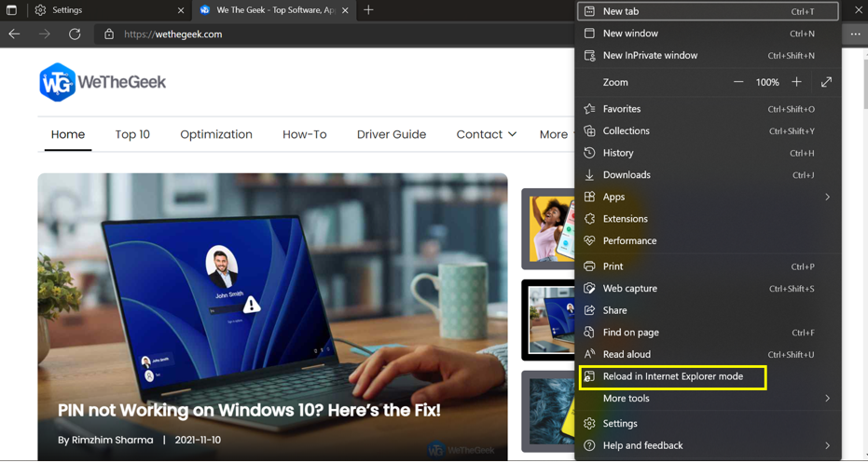Enter full screen via zoom expand icon

point(826,82)
